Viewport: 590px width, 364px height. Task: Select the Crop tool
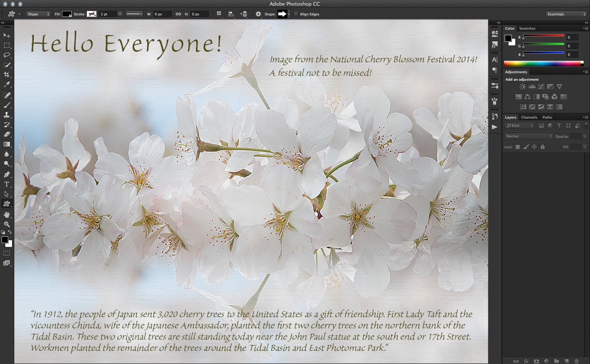[x=7, y=75]
